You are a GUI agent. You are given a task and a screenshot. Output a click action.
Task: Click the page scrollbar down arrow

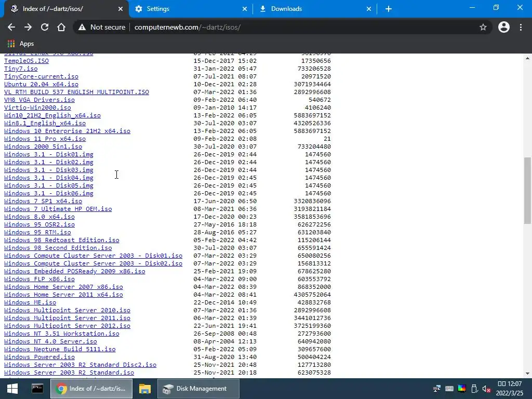pyautogui.click(x=527, y=374)
